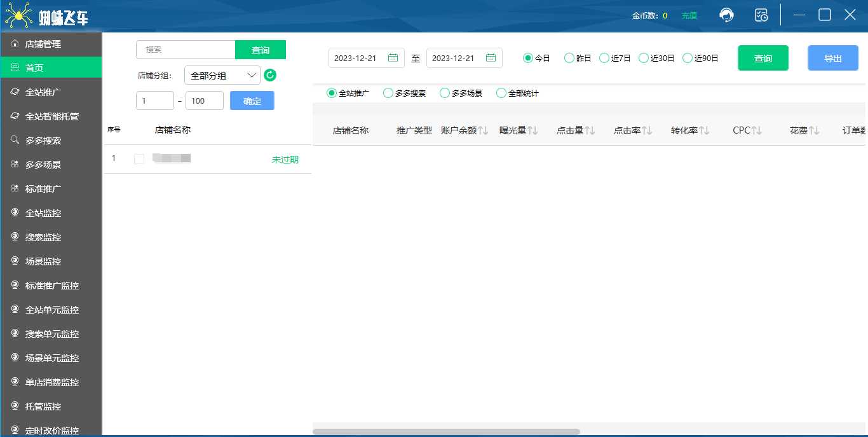Sort by 点击量 arrows
Screen dimensions: 868x437
(590, 130)
